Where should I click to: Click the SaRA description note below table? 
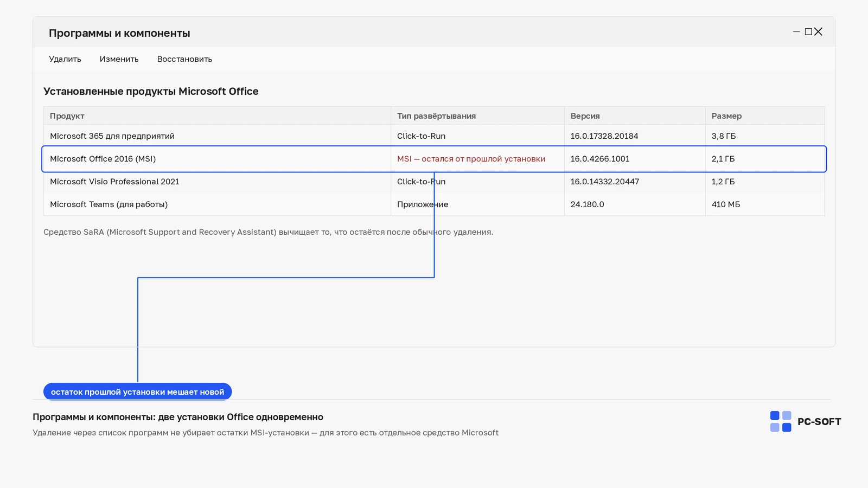pos(269,232)
